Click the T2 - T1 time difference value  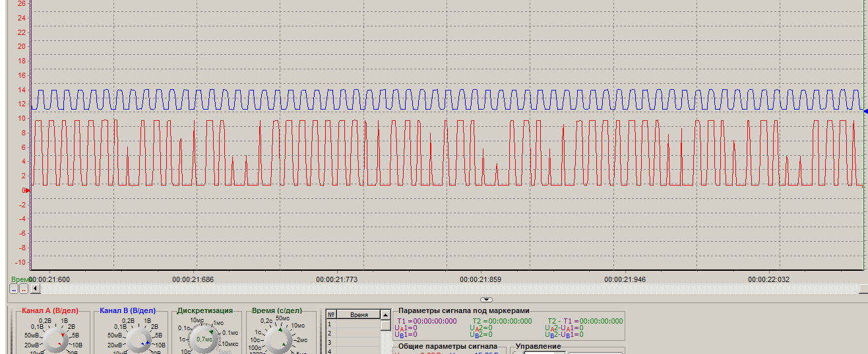tap(584, 321)
